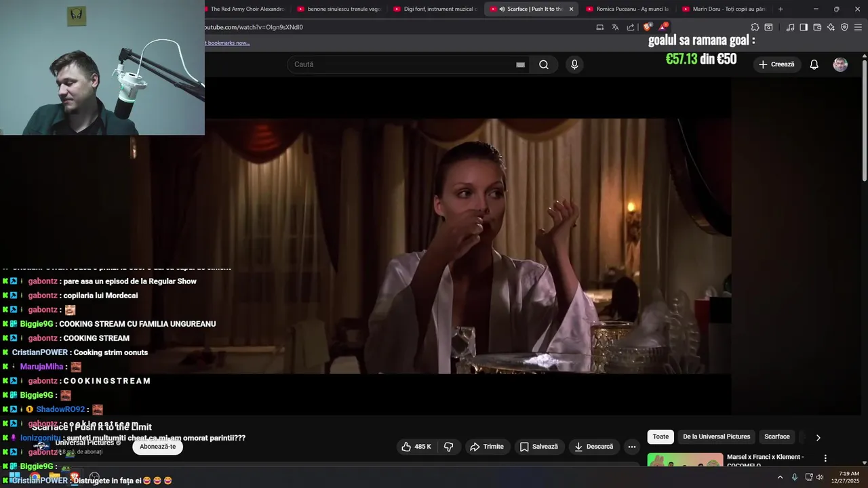Click the YouTube microphone voice search icon
This screenshot has height=488, width=868.
click(x=574, y=64)
